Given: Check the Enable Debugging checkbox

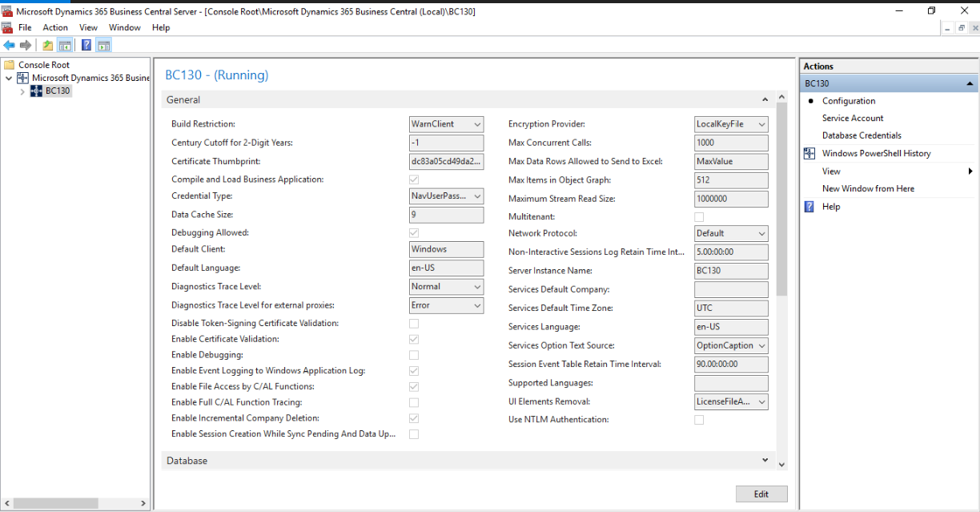Looking at the screenshot, I should pyautogui.click(x=414, y=355).
